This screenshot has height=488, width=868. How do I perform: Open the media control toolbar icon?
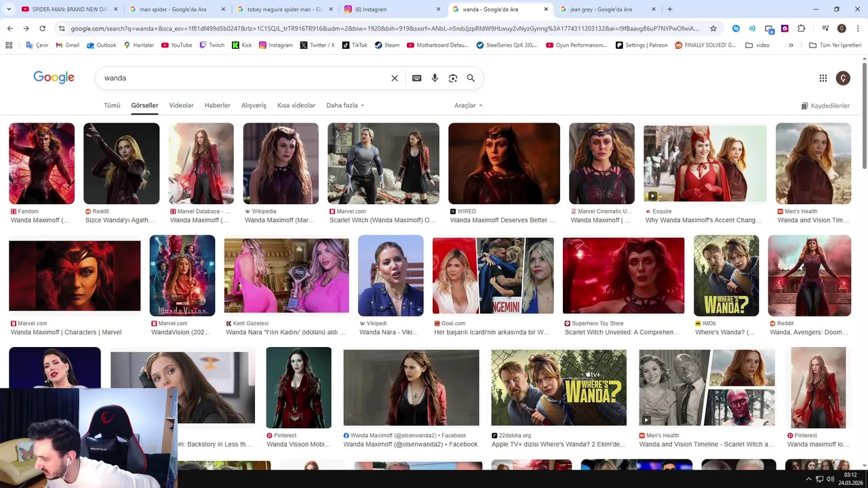click(825, 28)
